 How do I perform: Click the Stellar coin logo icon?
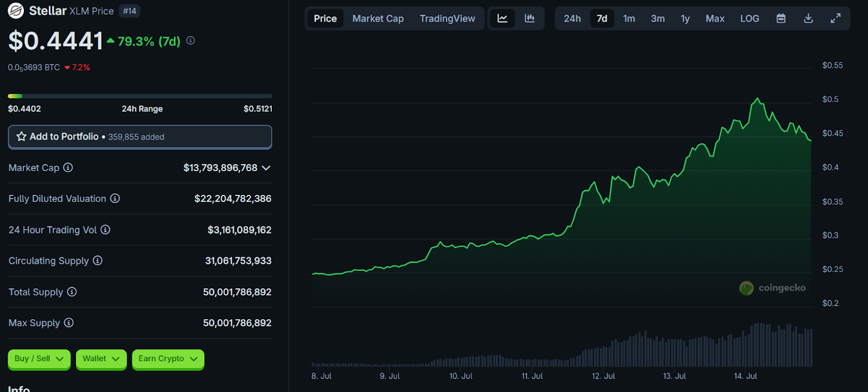(16, 11)
